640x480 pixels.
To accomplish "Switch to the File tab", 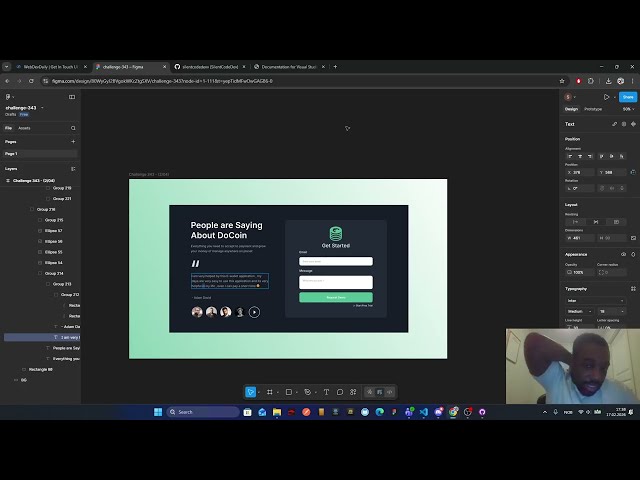I will click(x=8, y=128).
